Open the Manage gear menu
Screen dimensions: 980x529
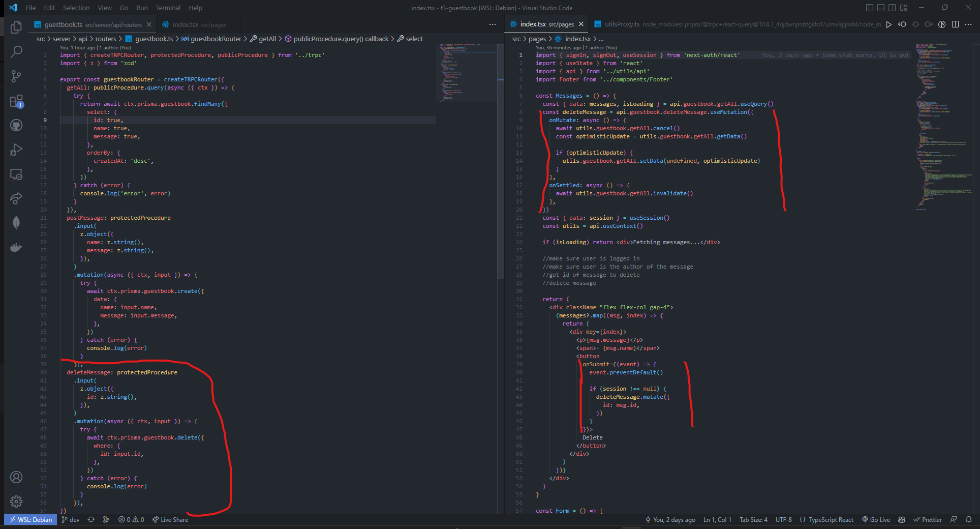16,502
